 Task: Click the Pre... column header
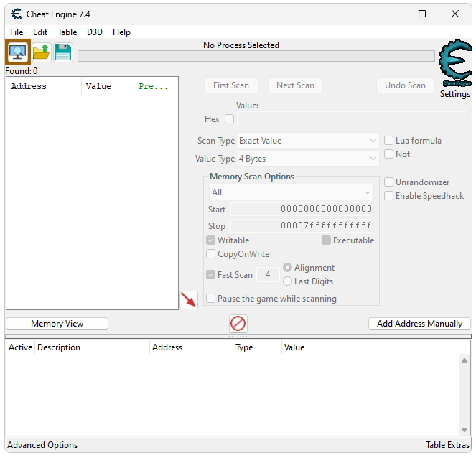155,86
